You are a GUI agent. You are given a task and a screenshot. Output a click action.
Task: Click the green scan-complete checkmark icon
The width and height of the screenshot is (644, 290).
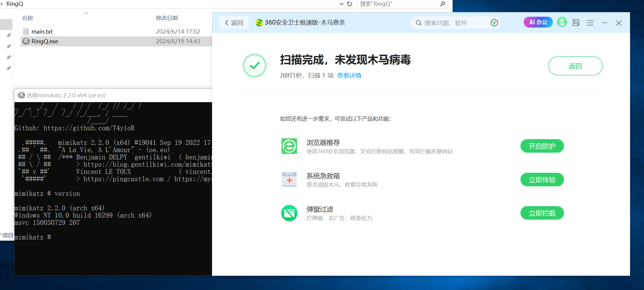255,65
